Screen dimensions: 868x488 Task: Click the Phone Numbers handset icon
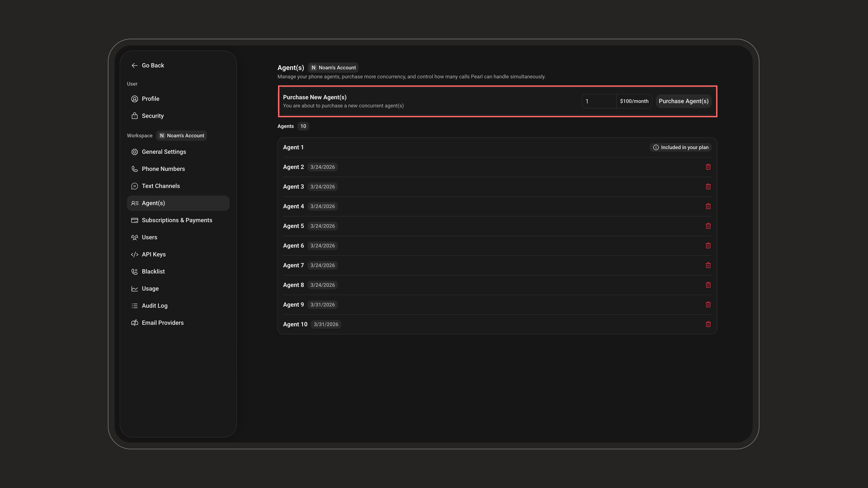(134, 169)
